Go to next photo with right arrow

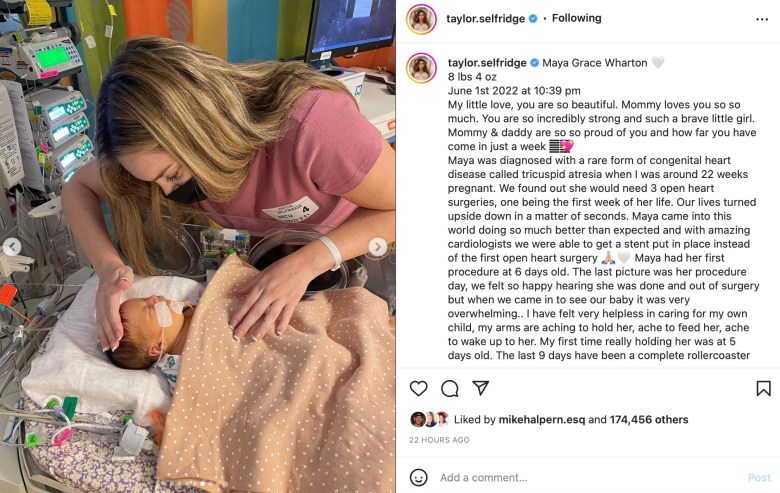pyautogui.click(x=378, y=246)
